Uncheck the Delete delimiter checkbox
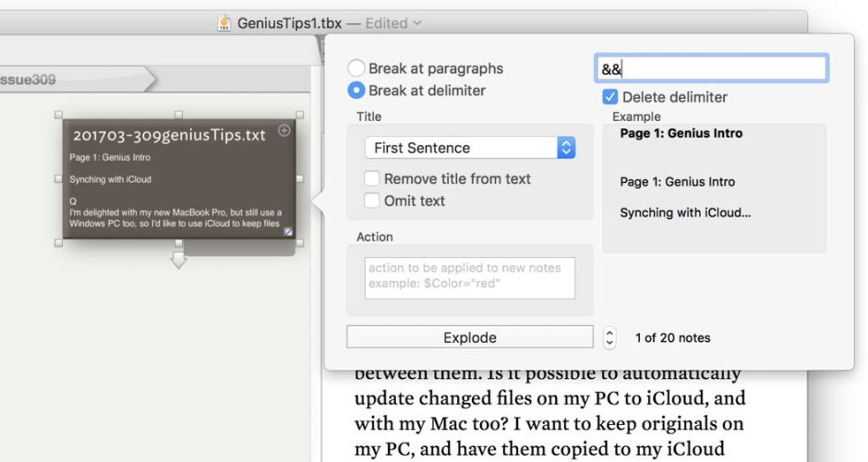This screenshot has height=462, width=868. [x=610, y=97]
